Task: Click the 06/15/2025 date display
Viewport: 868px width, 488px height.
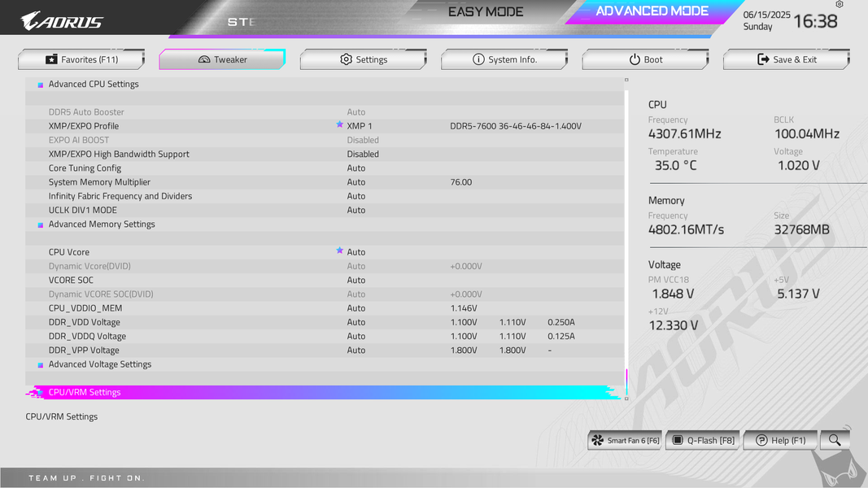Action: click(x=766, y=15)
